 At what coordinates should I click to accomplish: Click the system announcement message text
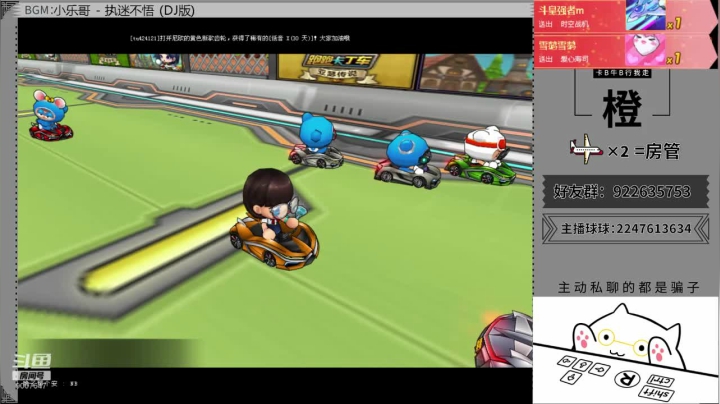coord(240,38)
